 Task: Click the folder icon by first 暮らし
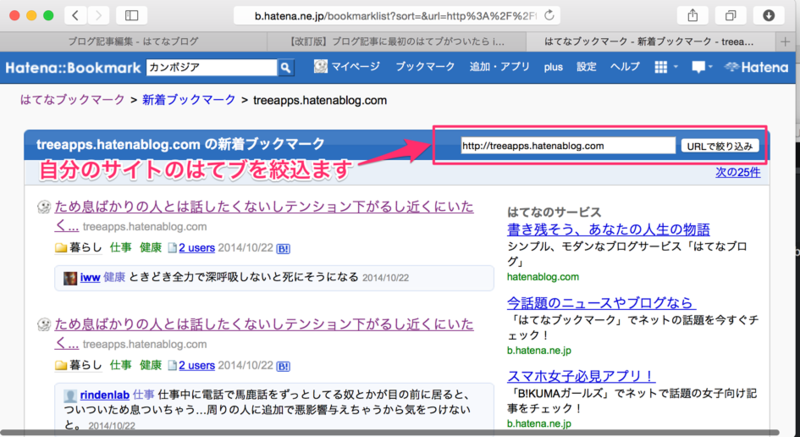click(x=61, y=248)
